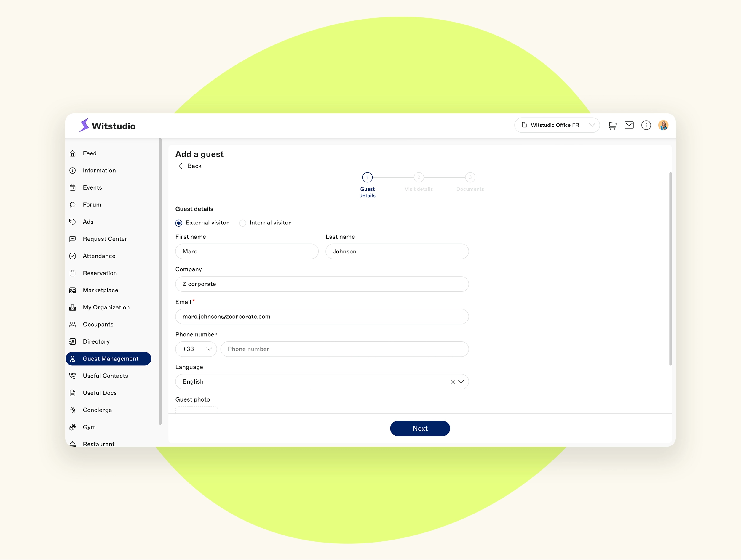Click the info circle icon in header
741x560 pixels.
(646, 125)
